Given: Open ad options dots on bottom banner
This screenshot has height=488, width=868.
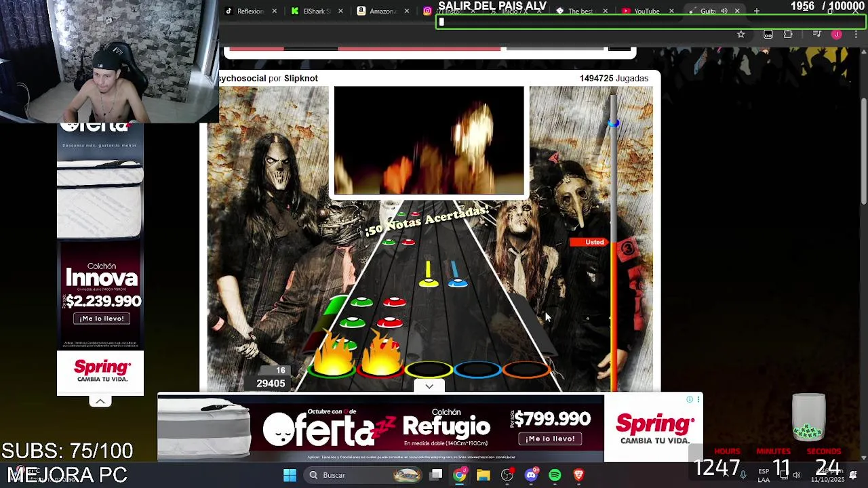Looking at the screenshot, I should click(698, 400).
